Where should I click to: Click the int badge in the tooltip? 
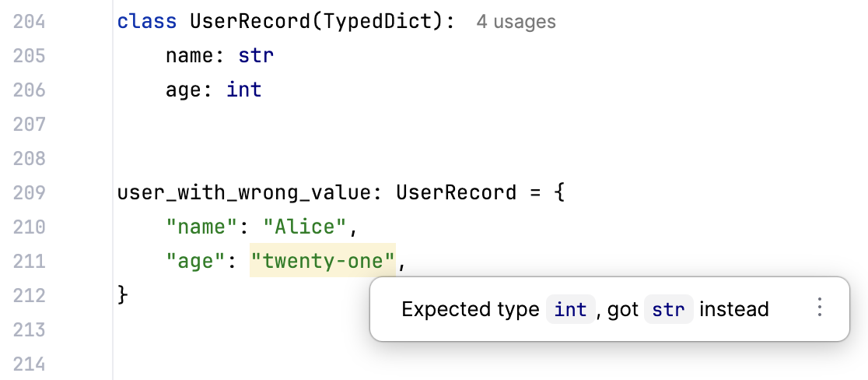571,309
